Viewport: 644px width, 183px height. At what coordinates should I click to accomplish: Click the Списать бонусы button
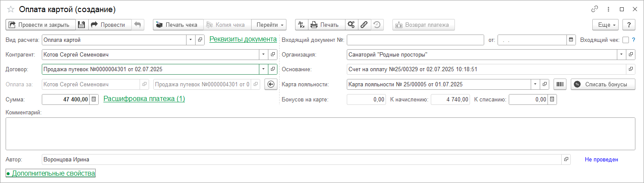point(603,84)
